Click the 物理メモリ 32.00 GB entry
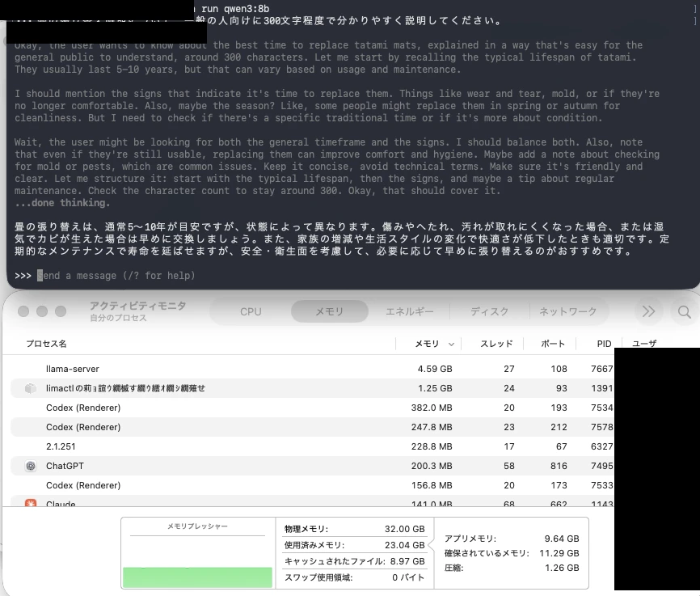700x596 pixels. [x=355, y=529]
